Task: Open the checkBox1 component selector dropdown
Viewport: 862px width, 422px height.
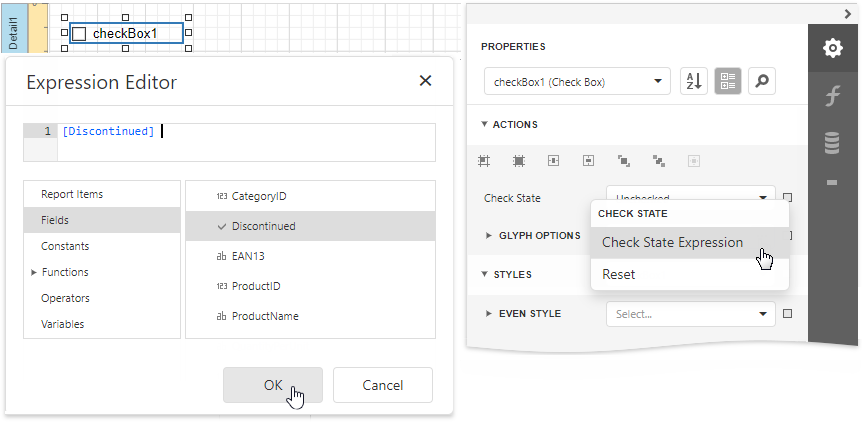Action: pos(576,82)
